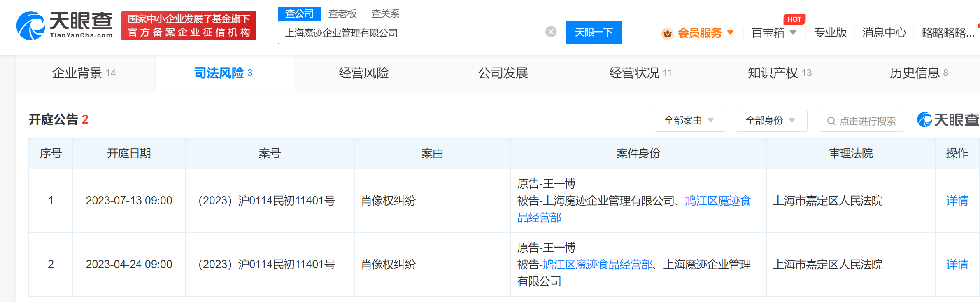Image resolution: width=980 pixels, height=302 pixels.
Task: Click the 开庭日期 column header
Action: (129, 153)
